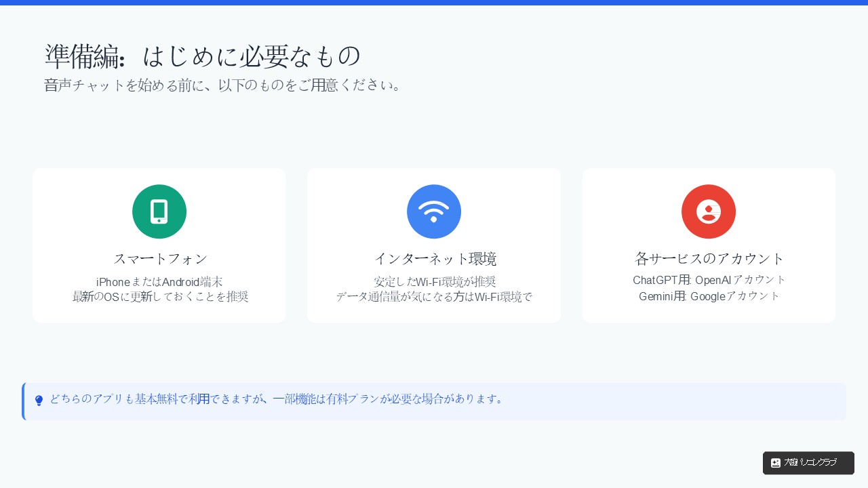Click the lightbulb tip icon
This screenshot has height=488, width=868.
(39, 401)
